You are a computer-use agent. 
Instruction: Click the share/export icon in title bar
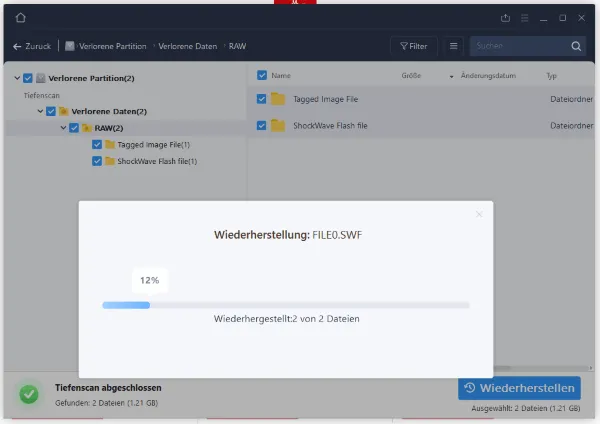click(505, 18)
